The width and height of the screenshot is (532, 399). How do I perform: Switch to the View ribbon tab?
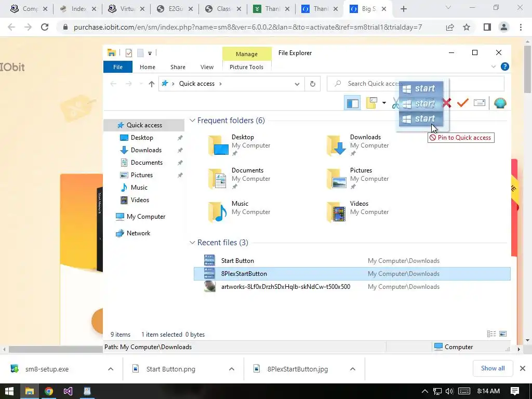point(207,67)
